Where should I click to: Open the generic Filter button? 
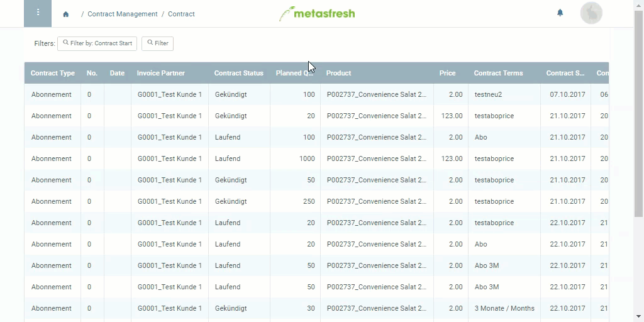[x=157, y=43]
